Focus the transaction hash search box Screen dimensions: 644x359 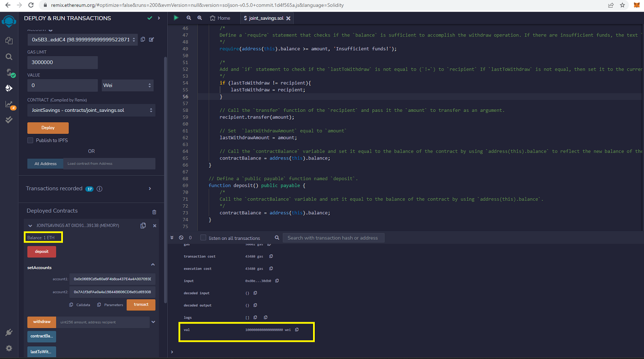(x=333, y=238)
